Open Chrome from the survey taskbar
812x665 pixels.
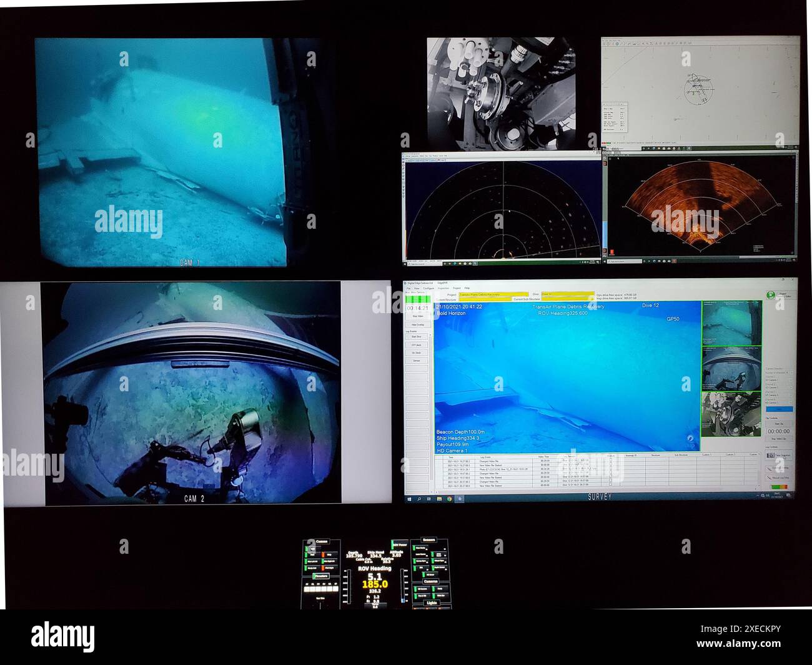pyautogui.click(x=449, y=498)
